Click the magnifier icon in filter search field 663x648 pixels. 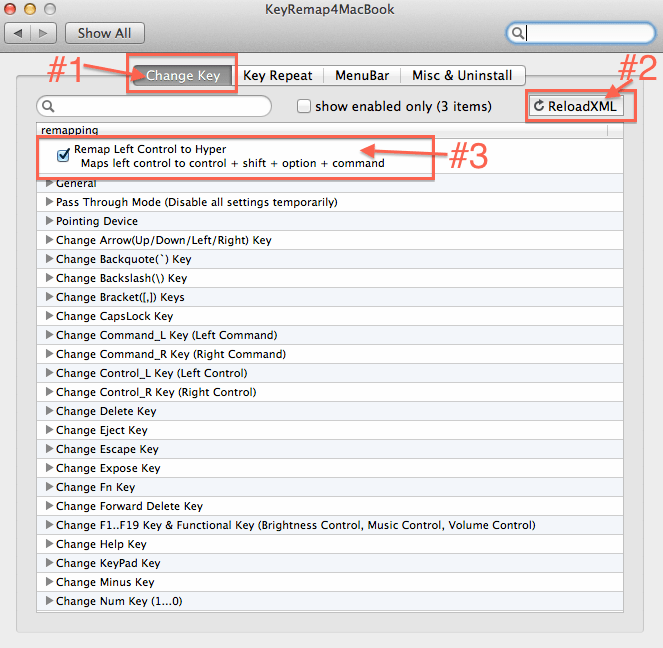point(48,106)
